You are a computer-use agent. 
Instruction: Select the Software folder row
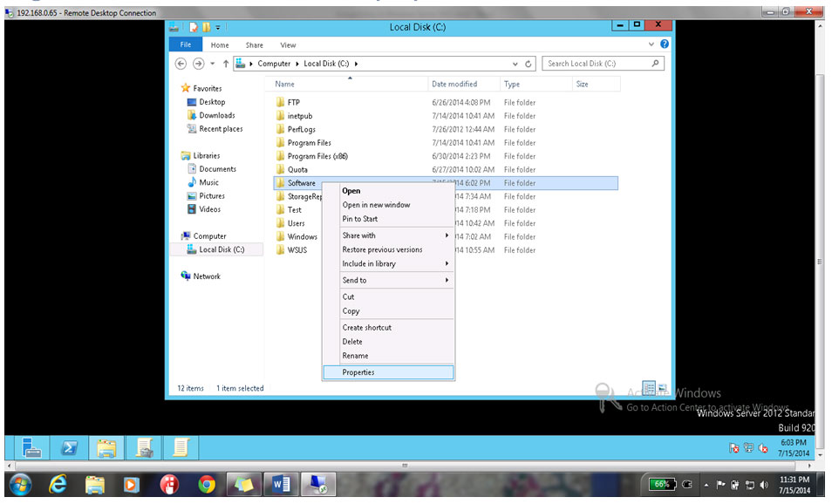click(x=446, y=183)
